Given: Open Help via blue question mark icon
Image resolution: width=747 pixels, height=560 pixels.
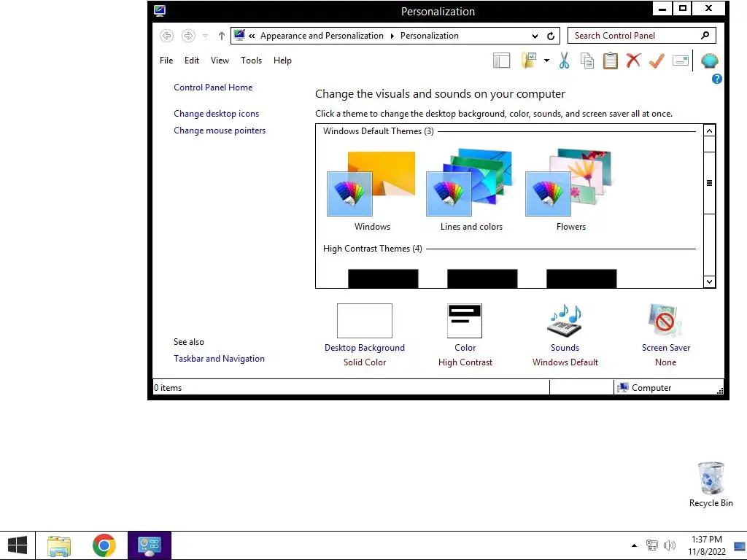Looking at the screenshot, I should 716,79.
